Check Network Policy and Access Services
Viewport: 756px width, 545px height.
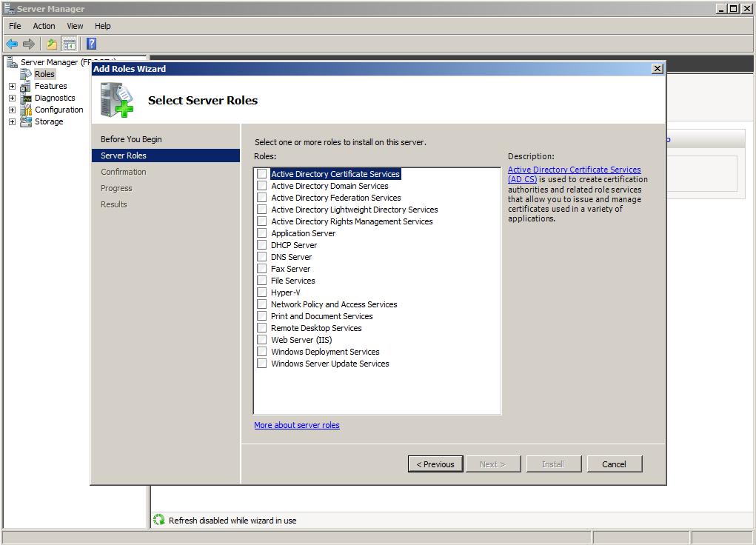(x=262, y=304)
